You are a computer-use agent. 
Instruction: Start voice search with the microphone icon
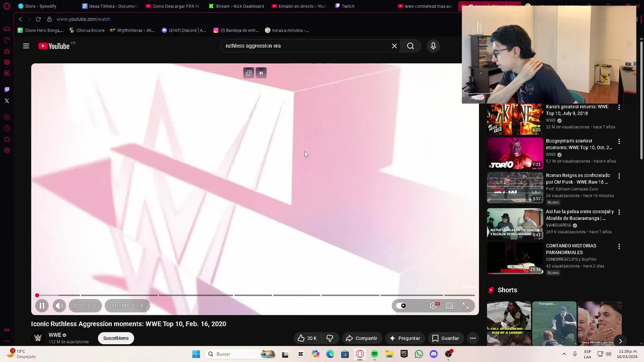(433, 46)
